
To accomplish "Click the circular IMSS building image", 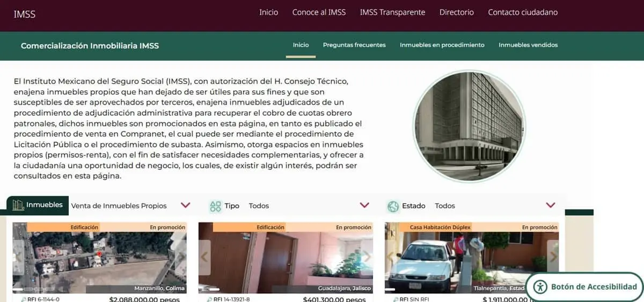I will coord(470,127).
